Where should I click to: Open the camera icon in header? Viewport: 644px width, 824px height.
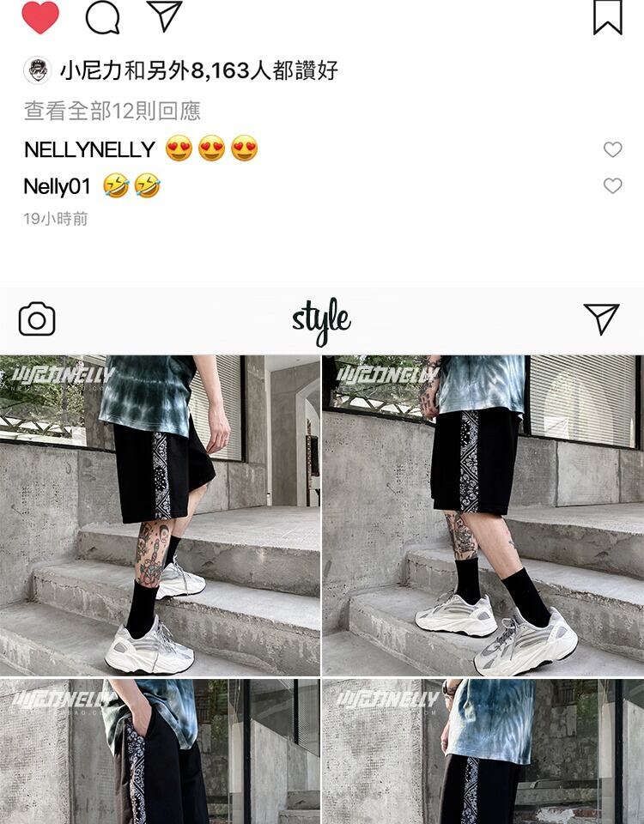[37, 319]
